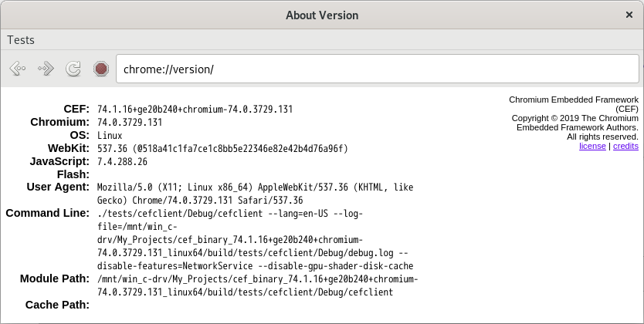Screen dimensions: 644x324
Task: Open the credits link
Action: pos(625,146)
